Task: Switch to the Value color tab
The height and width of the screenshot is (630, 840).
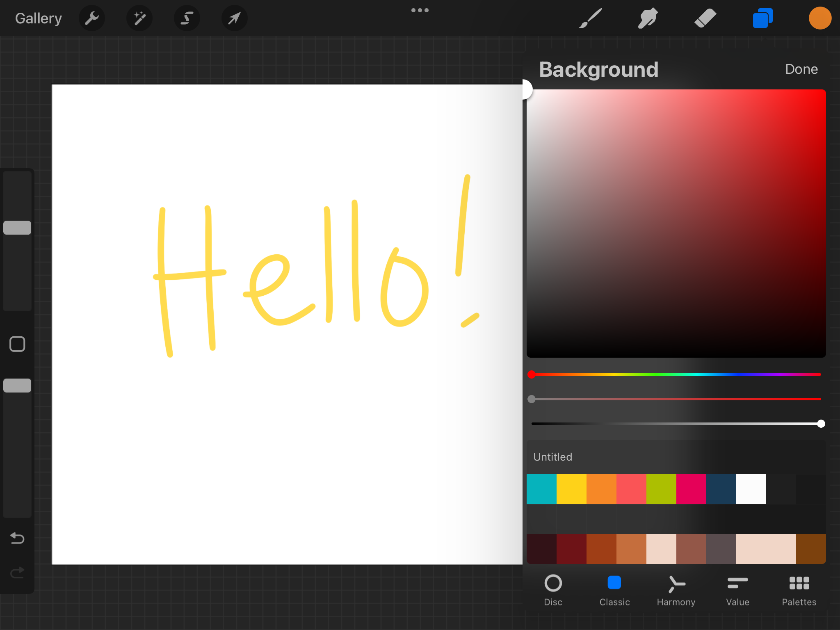Action: [737, 590]
